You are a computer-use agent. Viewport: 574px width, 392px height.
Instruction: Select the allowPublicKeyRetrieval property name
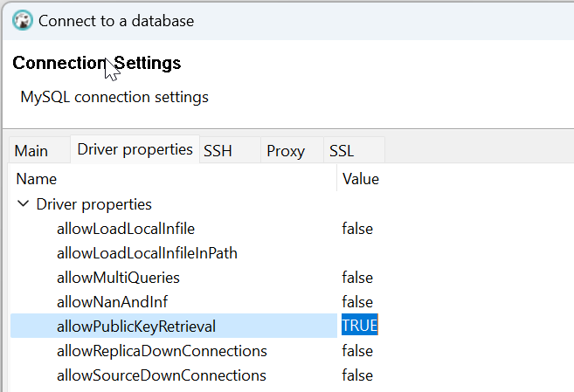coord(135,327)
